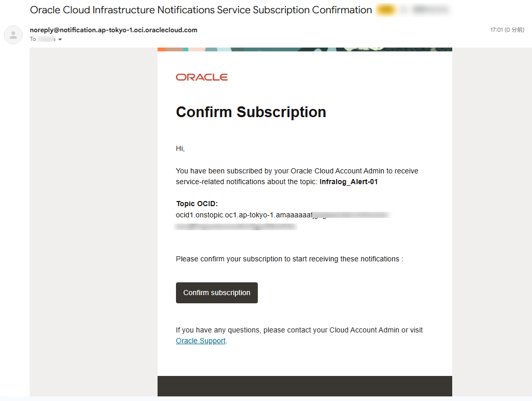Click the 'Please confirm your subscription' sentence

coord(289,259)
